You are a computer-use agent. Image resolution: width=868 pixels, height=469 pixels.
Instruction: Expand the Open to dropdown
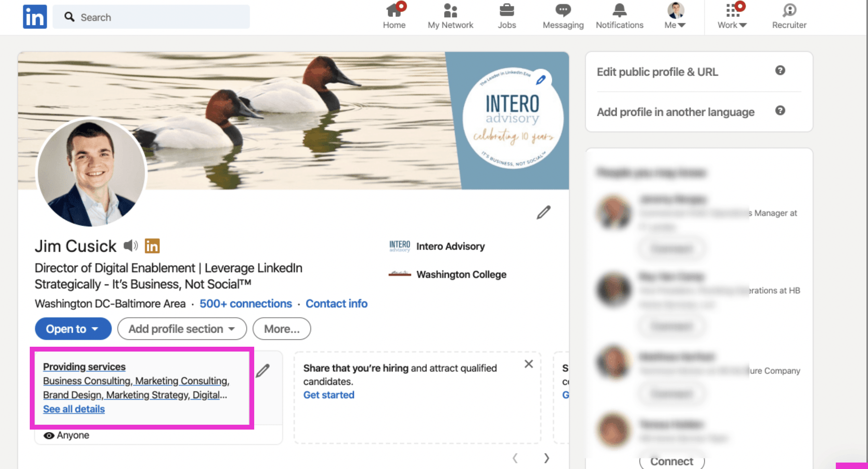click(73, 329)
